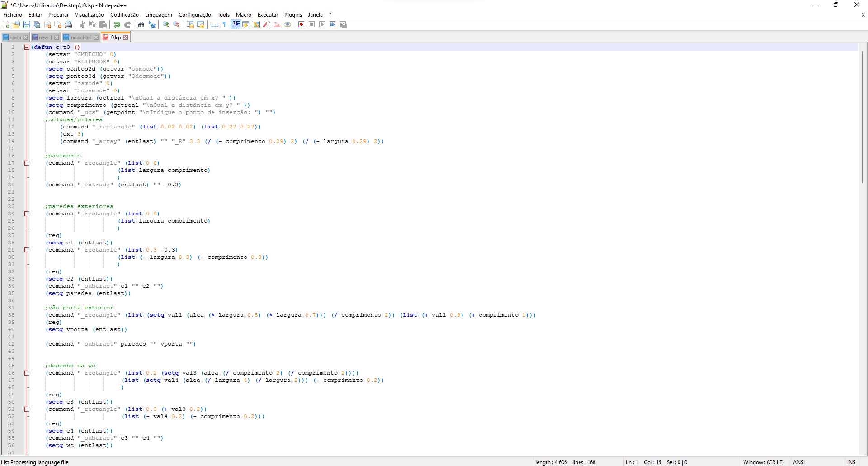Open the Visualização menu
The height and width of the screenshot is (466, 868).
[x=90, y=15]
